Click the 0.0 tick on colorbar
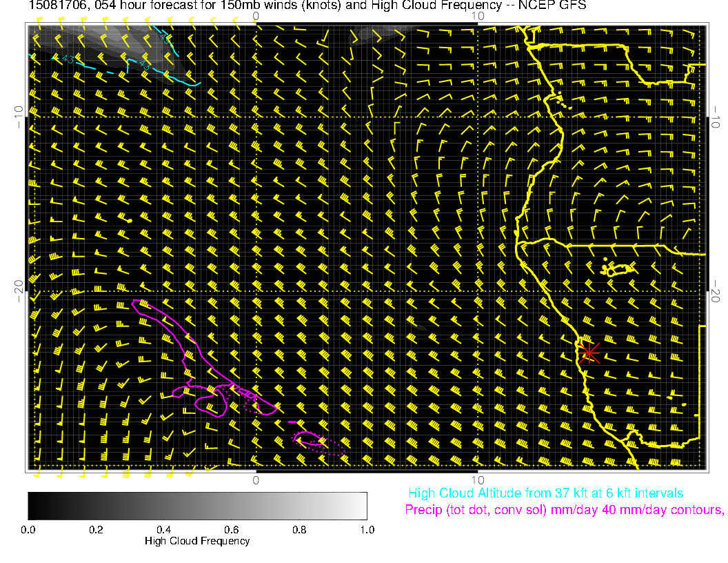728x563 pixels. click(x=28, y=529)
